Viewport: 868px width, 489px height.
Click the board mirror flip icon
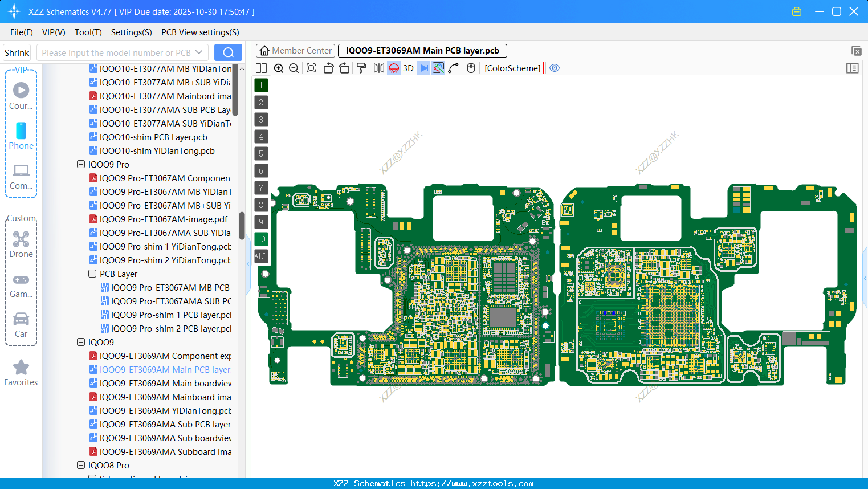(378, 68)
